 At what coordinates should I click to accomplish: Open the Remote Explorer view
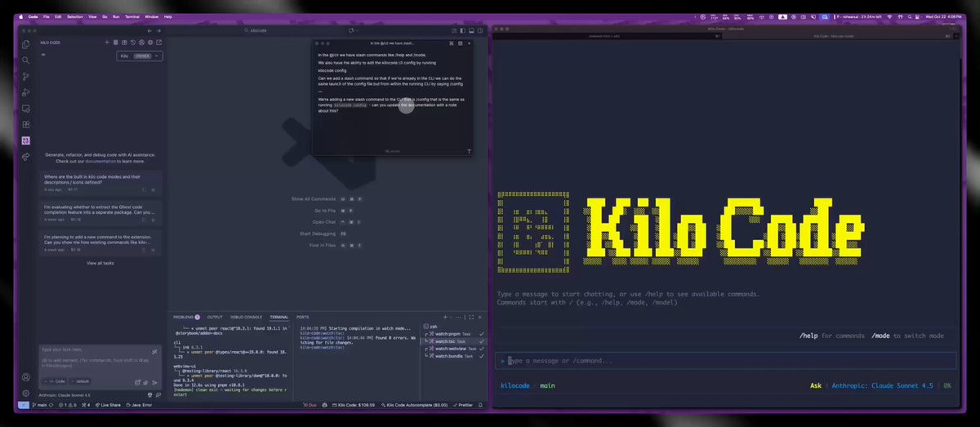click(x=26, y=108)
